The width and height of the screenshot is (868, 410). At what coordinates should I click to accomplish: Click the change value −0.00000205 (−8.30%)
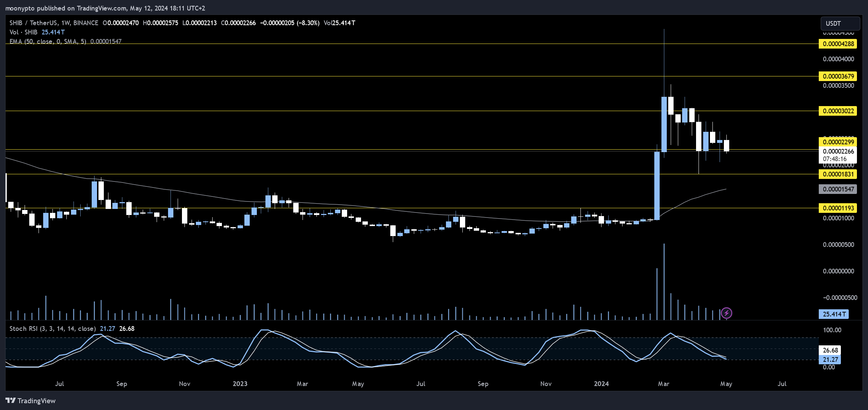tap(290, 23)
